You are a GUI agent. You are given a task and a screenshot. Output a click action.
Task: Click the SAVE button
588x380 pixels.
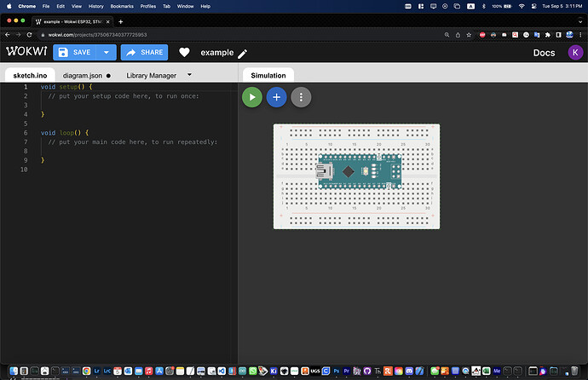click(x=74, y=53)
